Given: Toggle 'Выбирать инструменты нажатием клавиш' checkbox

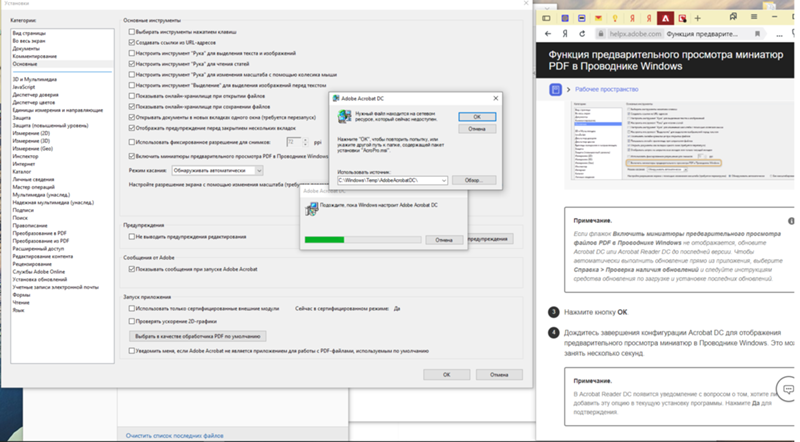Looking at the screenshot, I should (132, 32).
